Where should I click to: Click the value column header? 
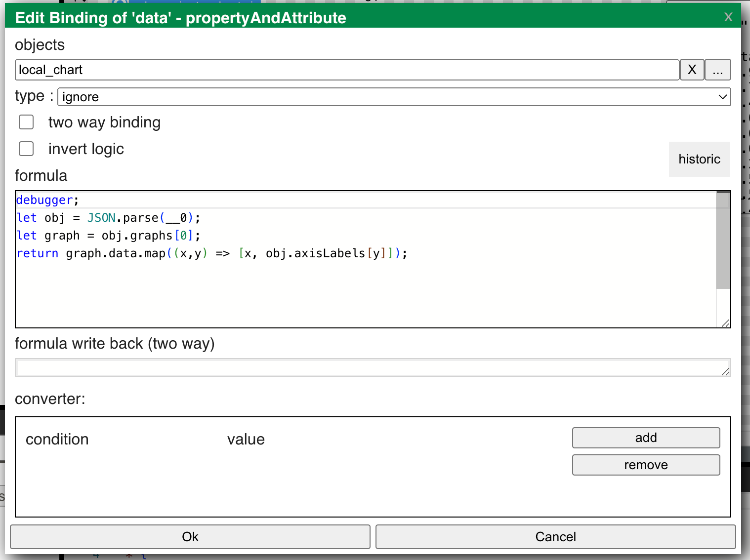[x=246, y=439]
